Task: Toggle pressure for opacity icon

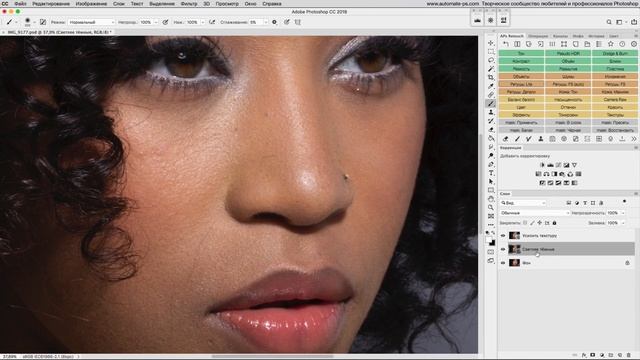Action: (165, 22)
